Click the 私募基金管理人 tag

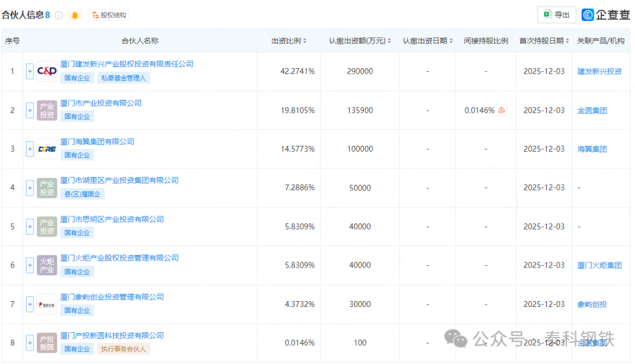click(x=123, y=78)
